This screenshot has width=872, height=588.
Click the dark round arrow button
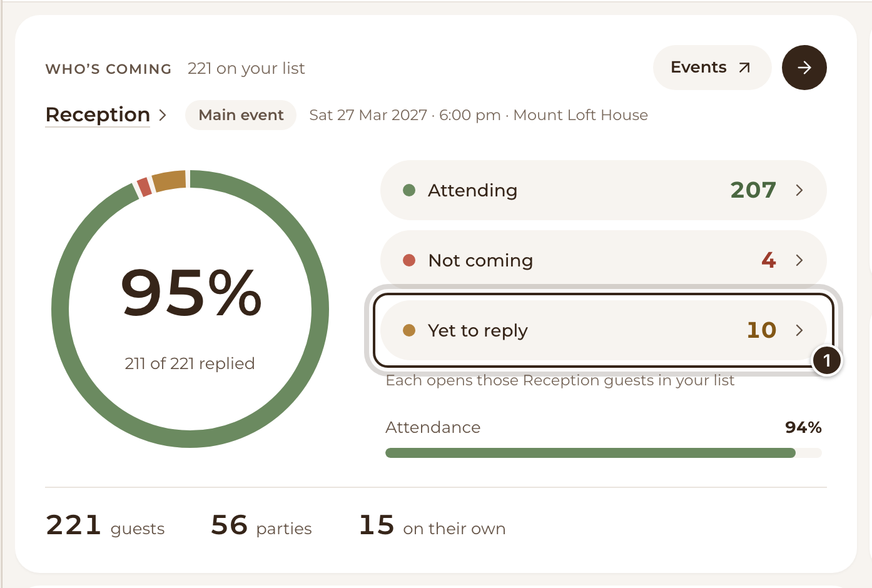tap(804, 68)
